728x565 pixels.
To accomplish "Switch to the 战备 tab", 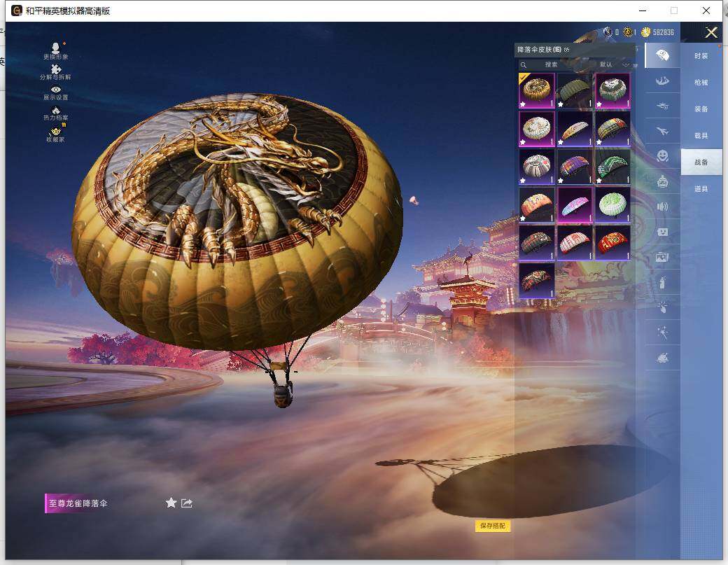I will [x=701, y=162].
